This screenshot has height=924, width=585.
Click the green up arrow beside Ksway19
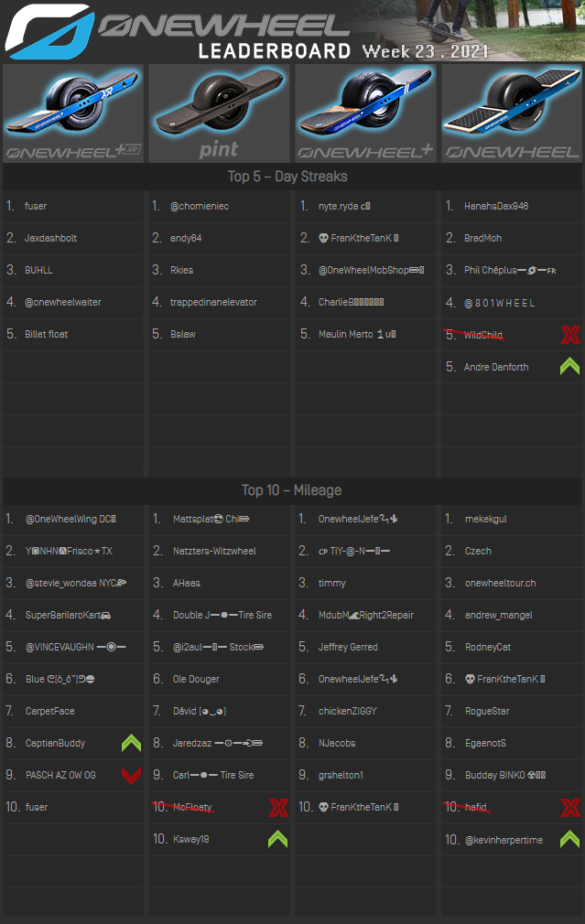277,839
